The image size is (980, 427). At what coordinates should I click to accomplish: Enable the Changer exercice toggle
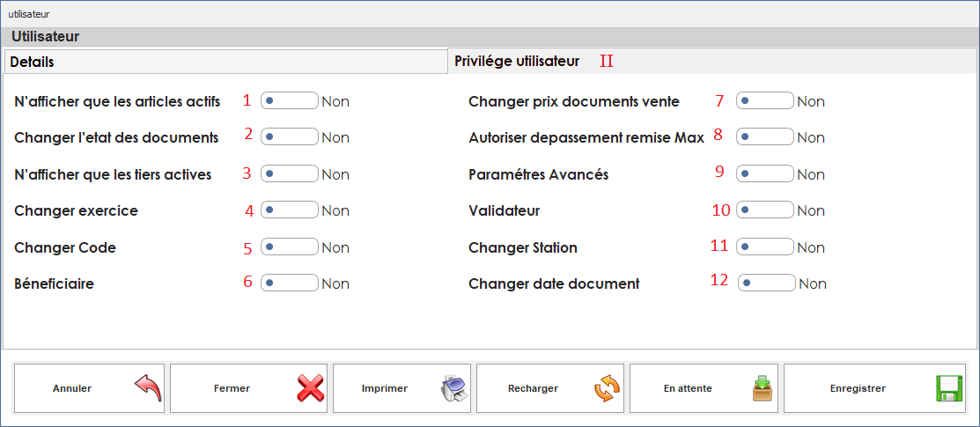pyautogui.click(x=290, y=210)
